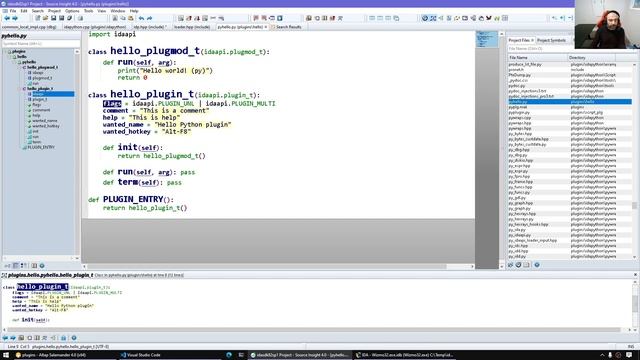The image size is (640, 360).
Task: Click the Open file folder icon
Action: (x=45, y=18)
